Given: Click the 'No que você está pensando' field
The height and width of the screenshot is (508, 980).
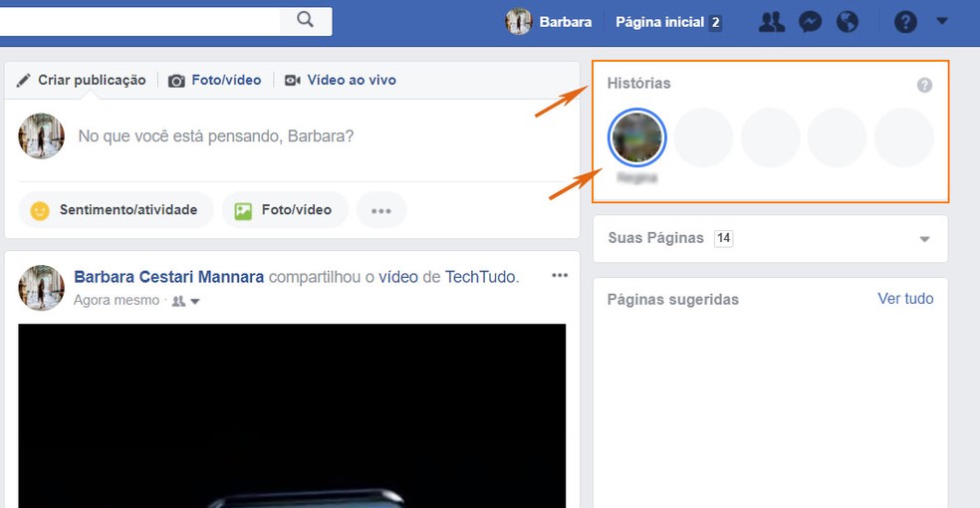Looking at the screenshot, I should [x=216, y=136].
